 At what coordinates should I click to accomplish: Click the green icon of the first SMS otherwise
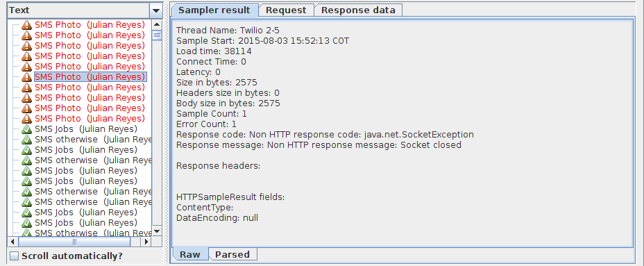click(26, 140)
